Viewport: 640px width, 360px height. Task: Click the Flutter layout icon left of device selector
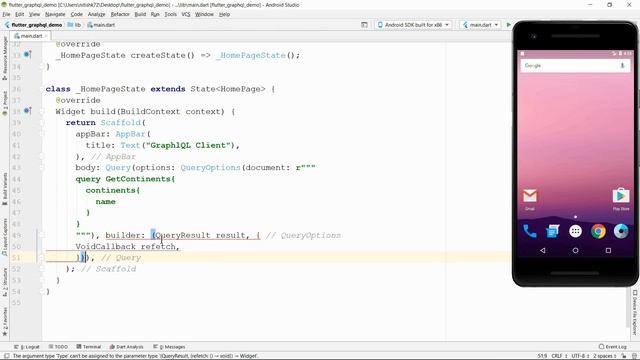coord(364,25)
